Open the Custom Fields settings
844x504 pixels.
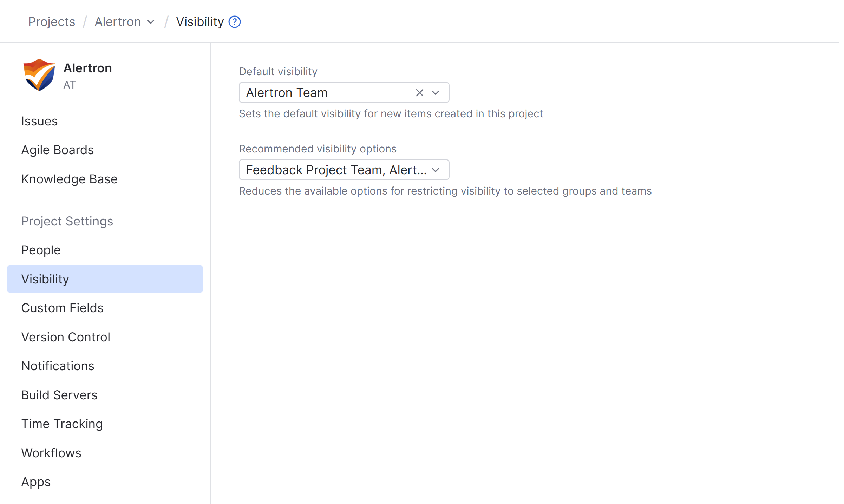click(x=62, y=308)
